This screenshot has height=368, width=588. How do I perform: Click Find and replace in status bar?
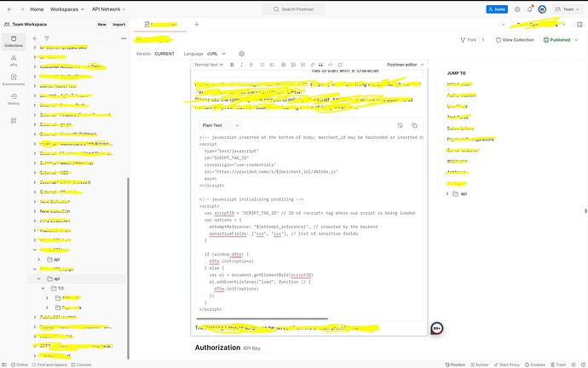(x=49, y=365)
